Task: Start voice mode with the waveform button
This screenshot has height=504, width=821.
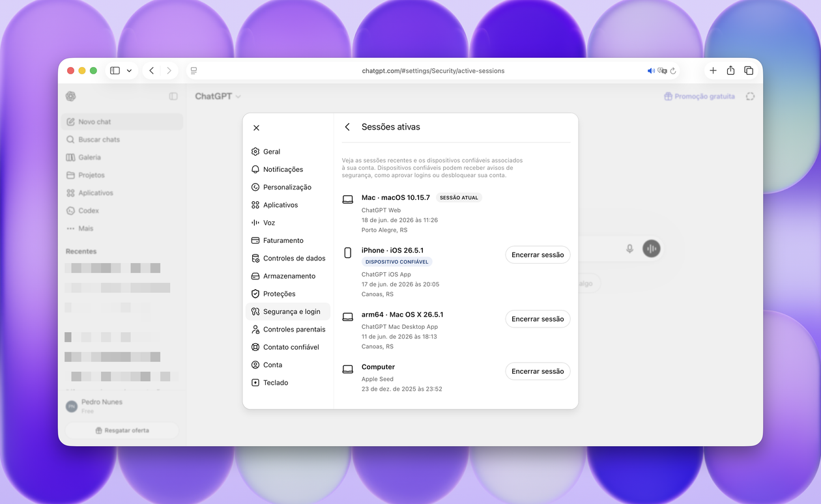Action: 651,249
